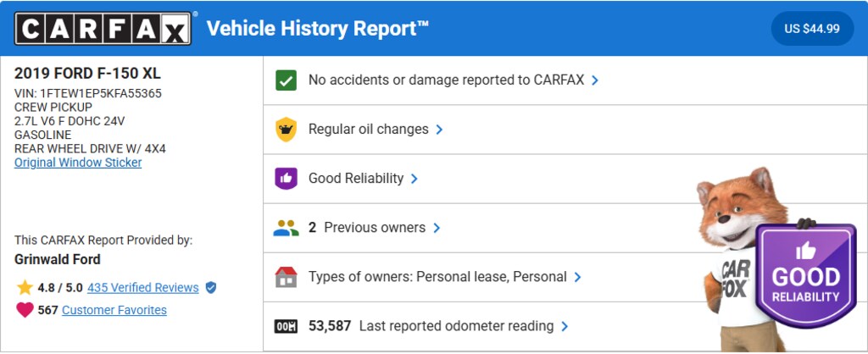Screen dimensions: 868x354
Task: Expand the Good Reliability chevron
Action: [415, 179]
